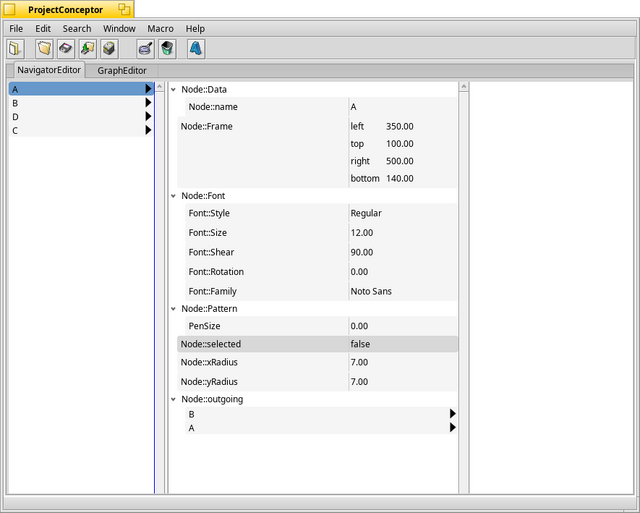This screenshot has height=513, width=640.
Task: Select node A in navigator list
Action: click(x=81, y=89)
